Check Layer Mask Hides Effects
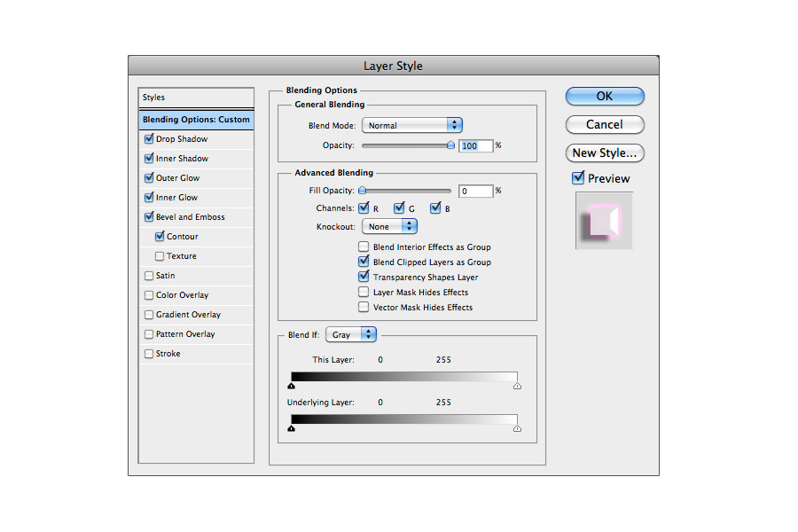Image resolution: width=798 pixels, height=532 pixels. click(364, 293)
